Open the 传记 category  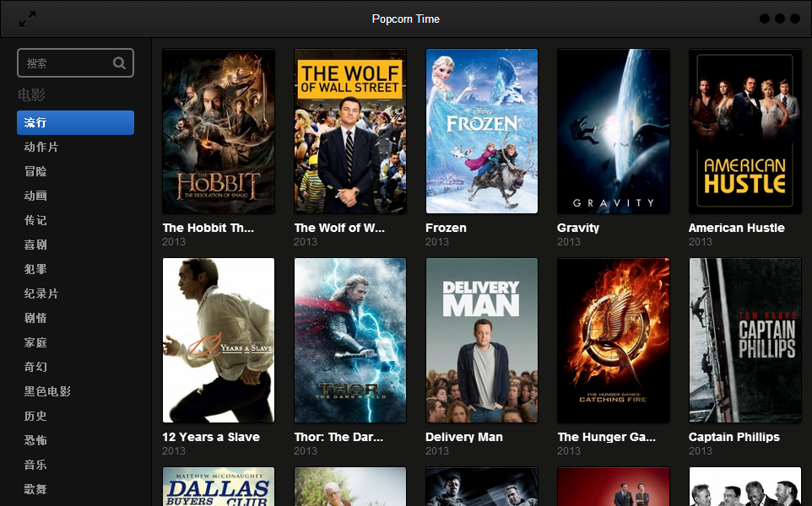(35, 220)
